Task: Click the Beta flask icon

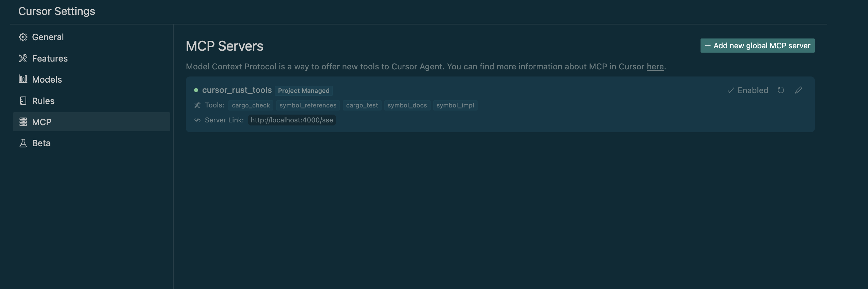Action: pyautogui.click(x=23, y=143)
